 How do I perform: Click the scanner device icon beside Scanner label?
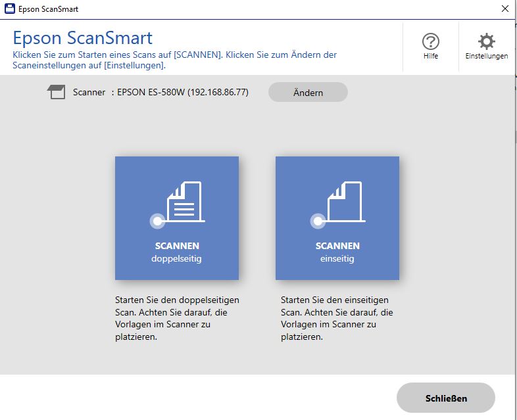(x=57, y=92)
